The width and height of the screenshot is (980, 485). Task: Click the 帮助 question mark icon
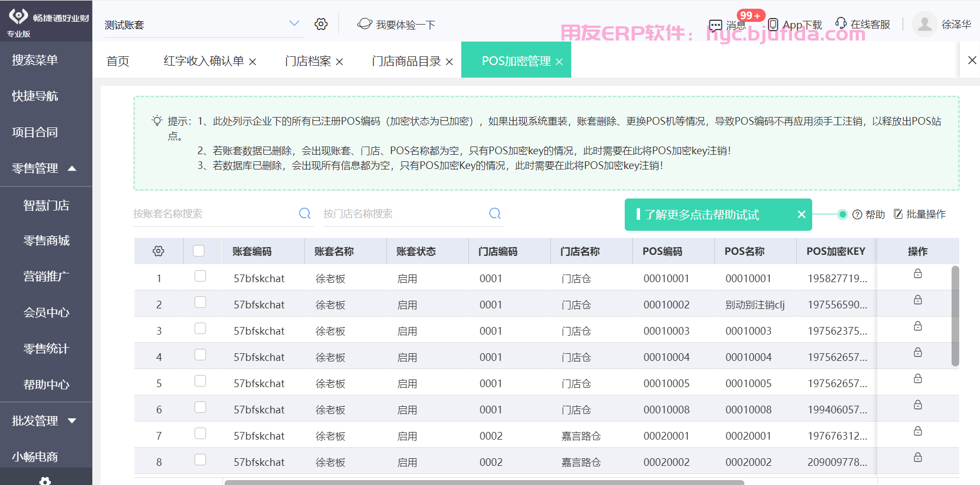point(857,214)
